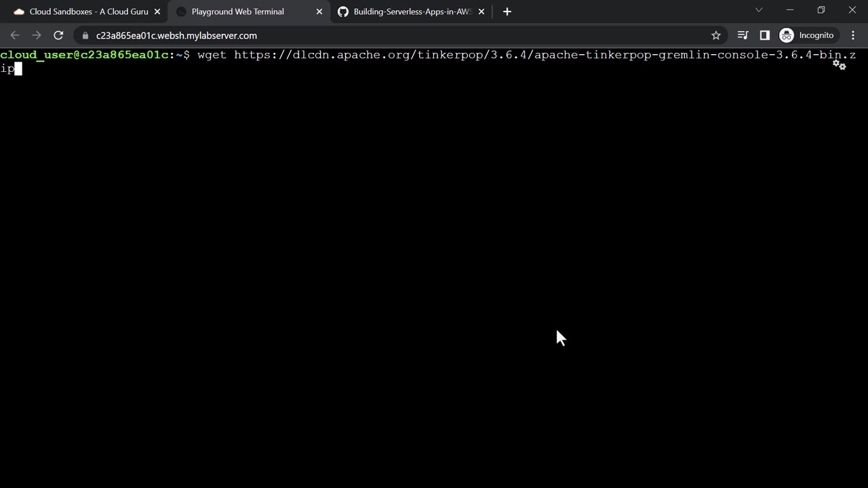The image size is (868, 488).
Task: Open the Incognito profile button
Action: [x=807, y=35]
